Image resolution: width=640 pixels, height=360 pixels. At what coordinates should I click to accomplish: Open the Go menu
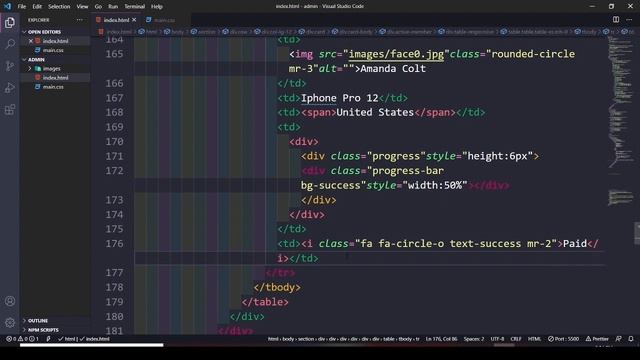click(98, 7)
